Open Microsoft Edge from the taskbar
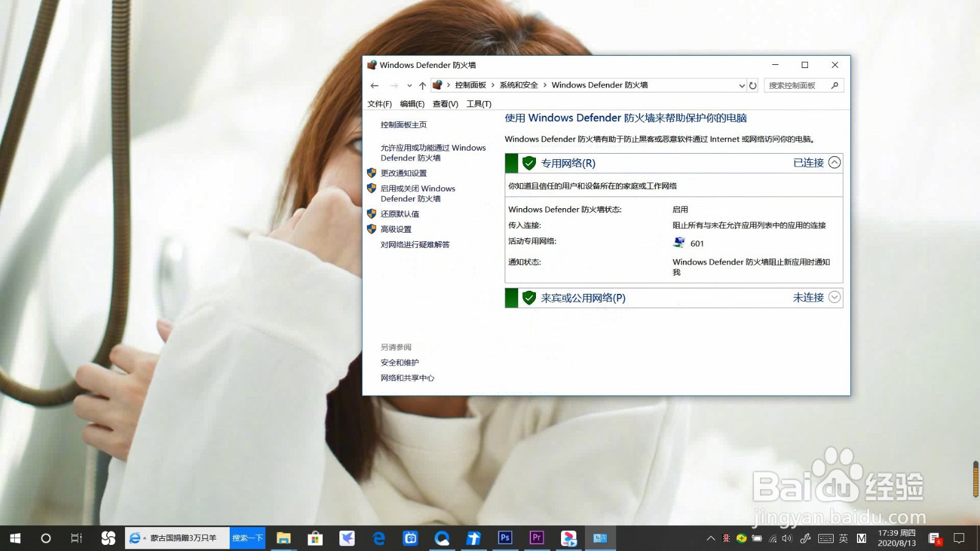The width and height of the screenshot is (980, 551). coord(379,538)
